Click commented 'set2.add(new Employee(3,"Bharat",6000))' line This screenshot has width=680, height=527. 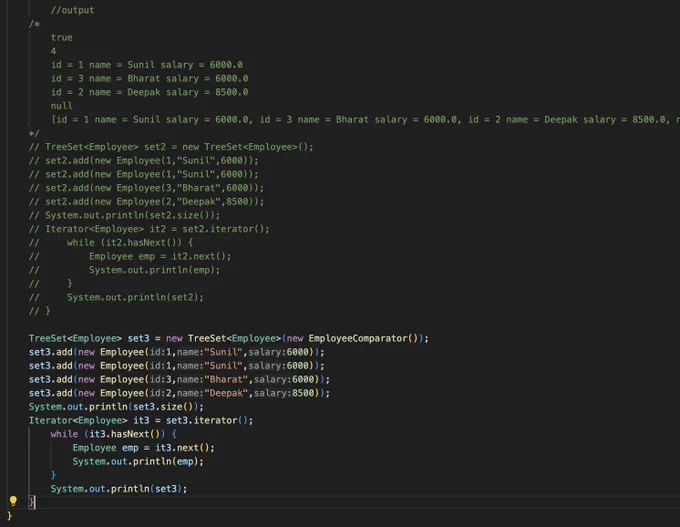coord(146,188)
